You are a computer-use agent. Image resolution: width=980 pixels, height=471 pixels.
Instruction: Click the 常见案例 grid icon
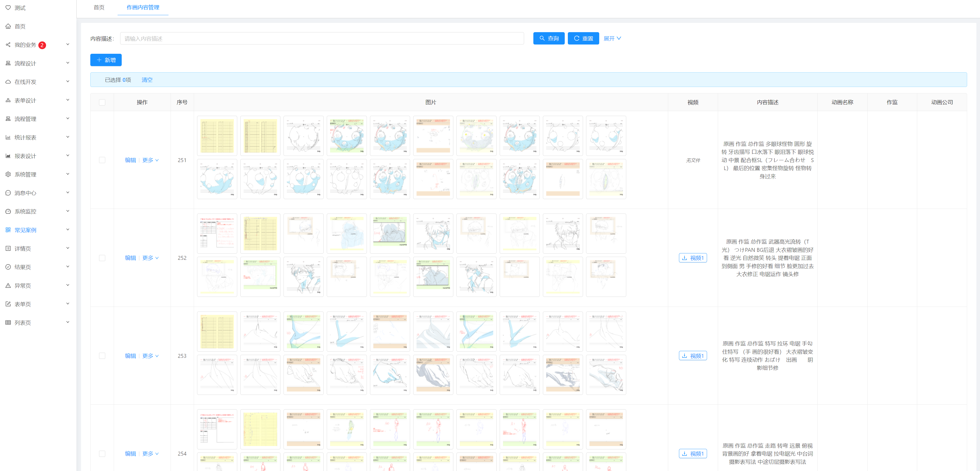point(8,230)
